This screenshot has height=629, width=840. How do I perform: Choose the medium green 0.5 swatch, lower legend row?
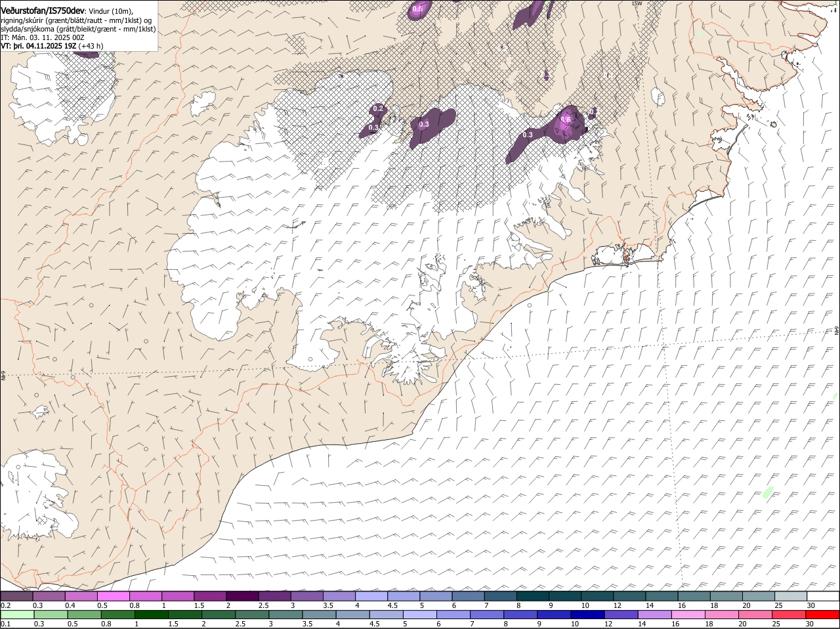coord(84,615)
